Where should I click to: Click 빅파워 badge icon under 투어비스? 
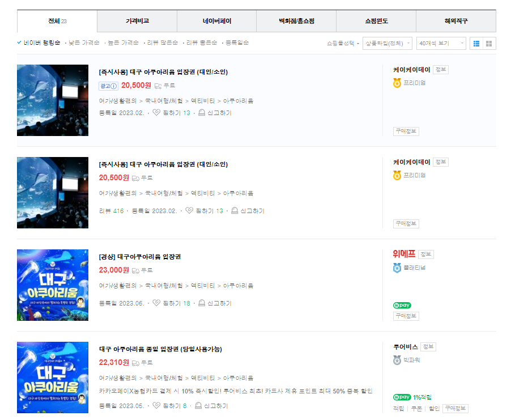(397, 360)
